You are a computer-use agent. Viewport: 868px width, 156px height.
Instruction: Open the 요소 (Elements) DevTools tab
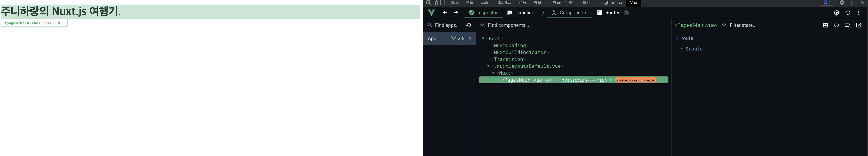[454, 3]
